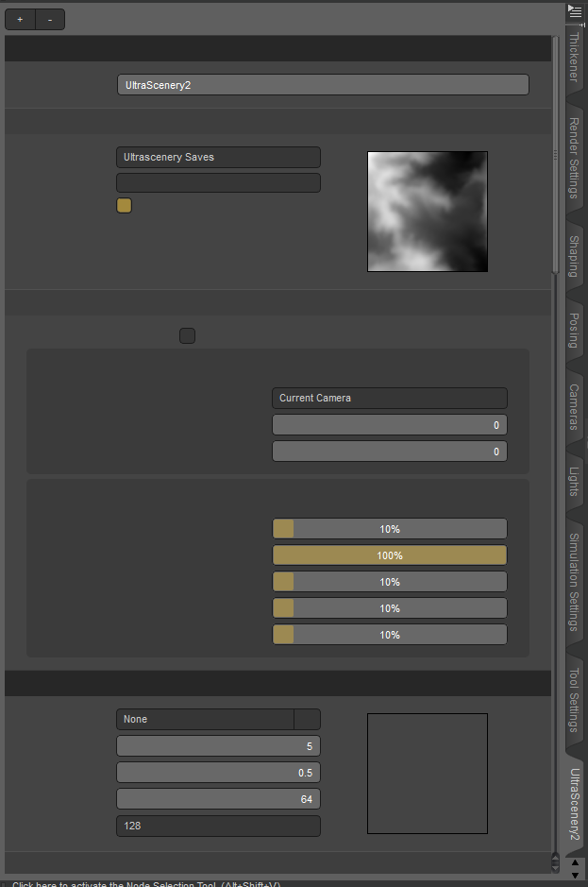588x887 pixels.
Task: Adjust the 10% slider directly below 100%
Action: [390, 582]
